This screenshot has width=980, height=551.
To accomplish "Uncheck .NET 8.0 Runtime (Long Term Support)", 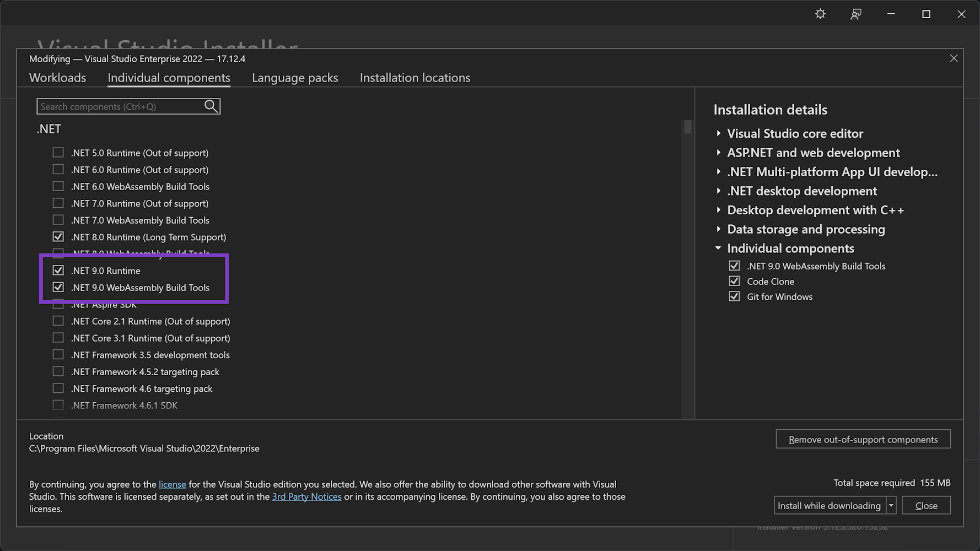I will tap(58, 236).
